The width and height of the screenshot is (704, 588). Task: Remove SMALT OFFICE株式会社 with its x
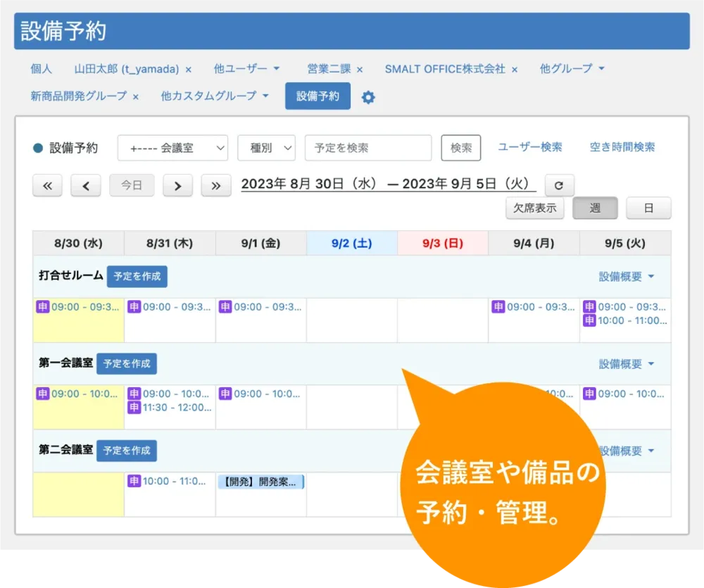[515, 70]
